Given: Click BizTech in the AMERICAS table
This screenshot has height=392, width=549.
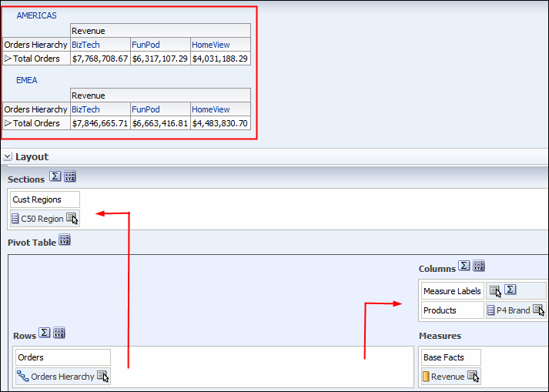Looking at the screenshot, I should pyautogui.click(x=85, y=45).
